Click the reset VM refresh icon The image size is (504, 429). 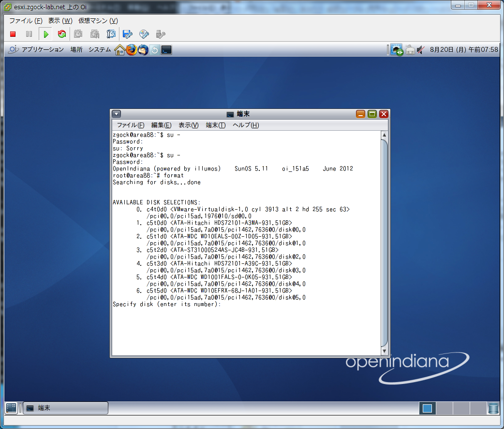pos(62,34)
